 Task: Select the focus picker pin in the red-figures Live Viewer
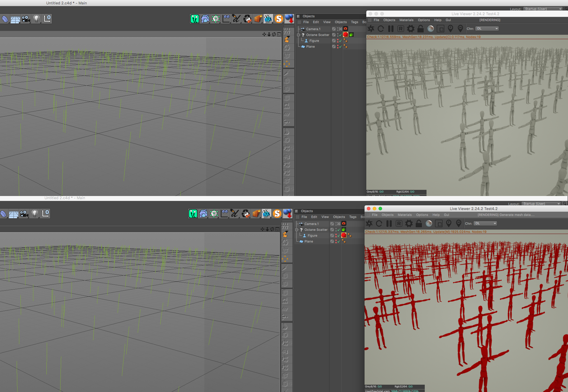tap(448, 223)
